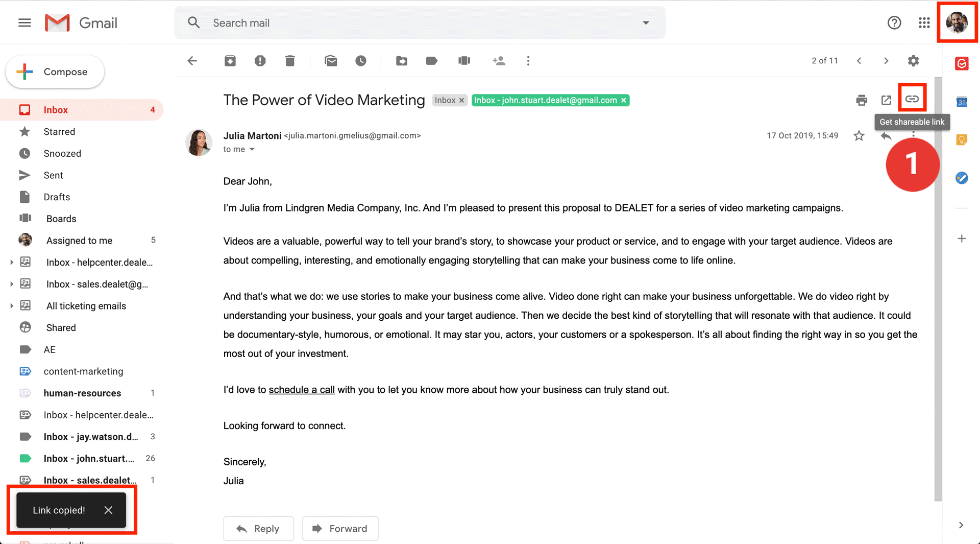Viewport: 980px width, 544px height.
Task: Remove the Inbox label from this email
Action: 462,101
